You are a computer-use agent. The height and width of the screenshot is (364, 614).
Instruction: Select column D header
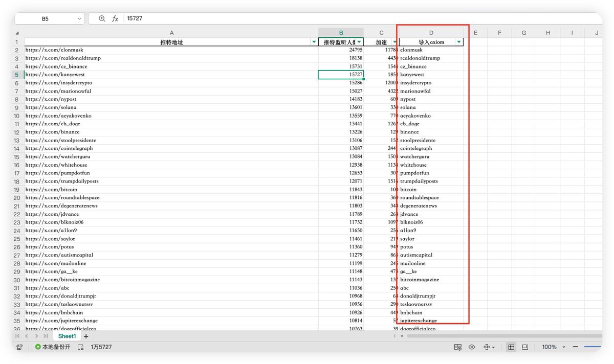point(431,33)
